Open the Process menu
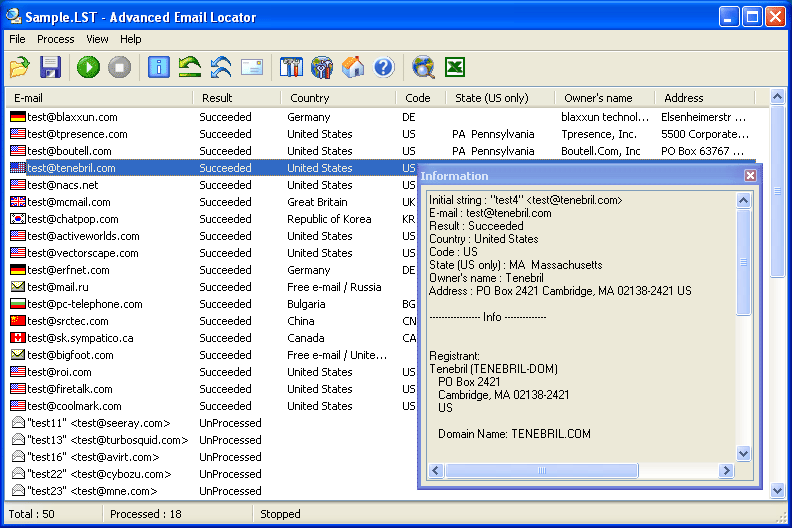Viewport: 792px width, 528px height. [x=56, y=39]
